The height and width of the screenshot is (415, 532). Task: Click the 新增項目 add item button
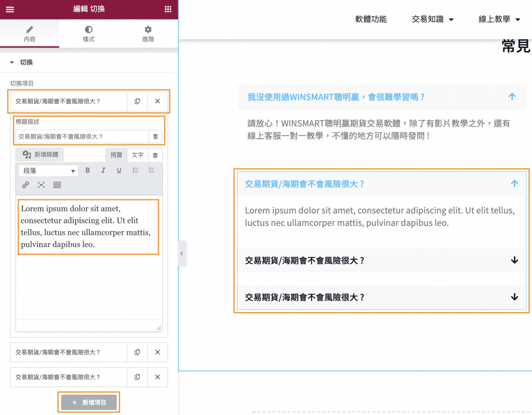[x=88, y=402]
